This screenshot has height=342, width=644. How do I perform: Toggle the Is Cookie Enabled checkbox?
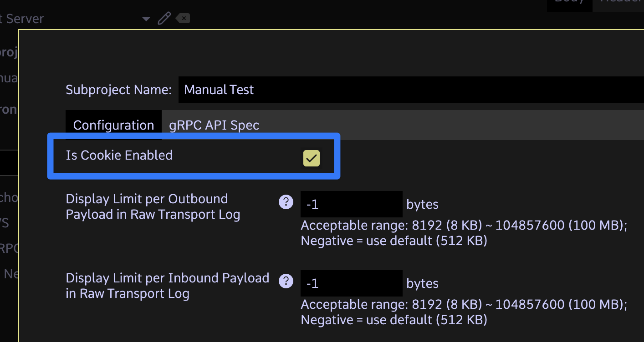pos(312,158)
